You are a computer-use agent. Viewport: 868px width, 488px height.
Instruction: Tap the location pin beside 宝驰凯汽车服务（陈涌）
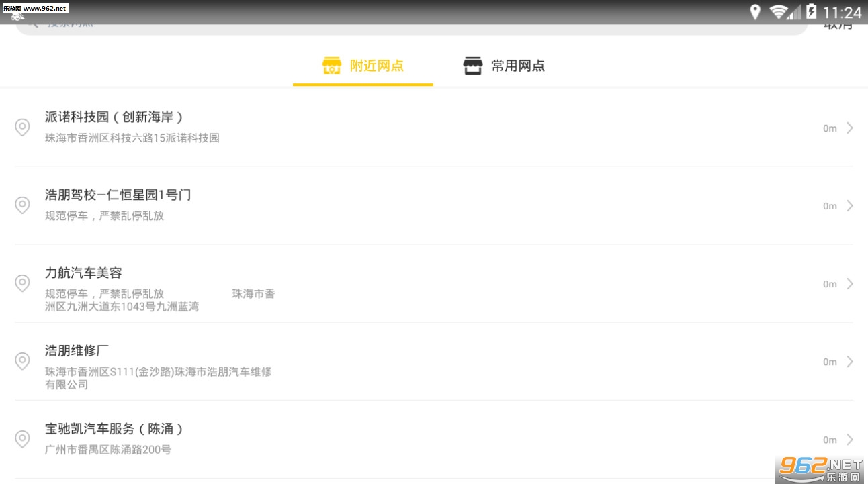(22, 439)
